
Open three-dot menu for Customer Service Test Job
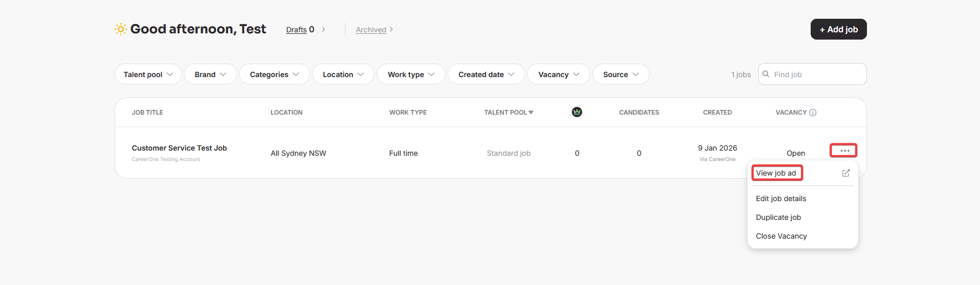[844, 151]
